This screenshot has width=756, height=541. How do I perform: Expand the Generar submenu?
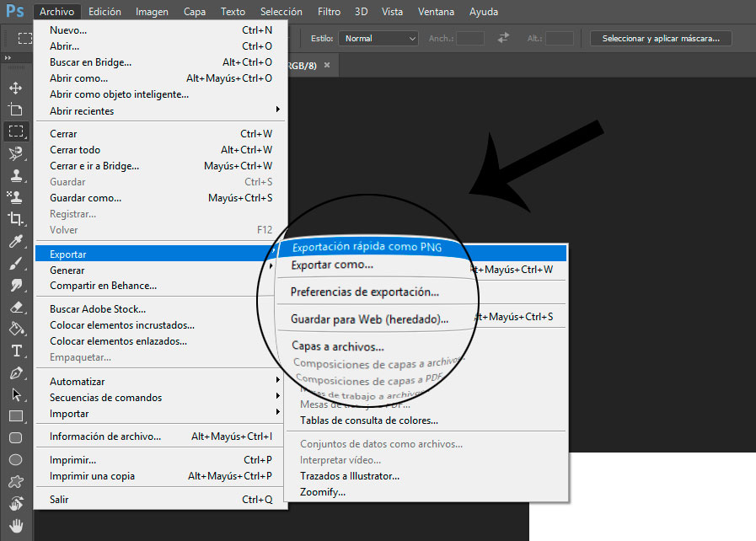[156, 270]
